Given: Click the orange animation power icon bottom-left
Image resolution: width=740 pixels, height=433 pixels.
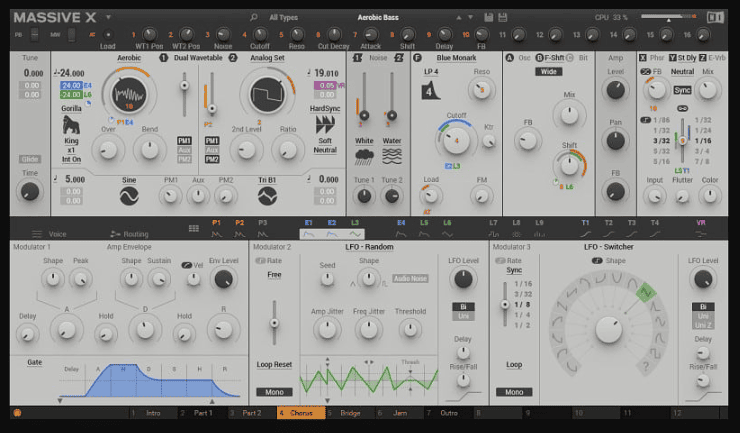Looking at the screenshot, I should [x=17, y=413].
